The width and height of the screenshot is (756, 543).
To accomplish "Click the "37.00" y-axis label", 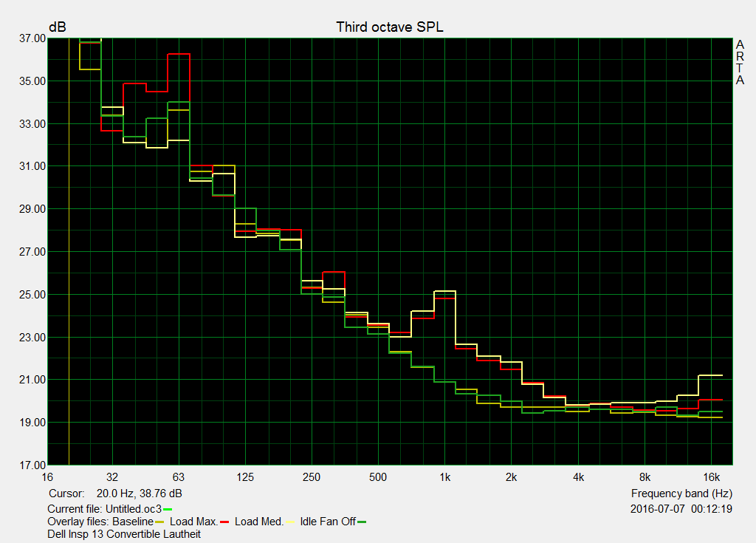I will (x=32, y=38).
